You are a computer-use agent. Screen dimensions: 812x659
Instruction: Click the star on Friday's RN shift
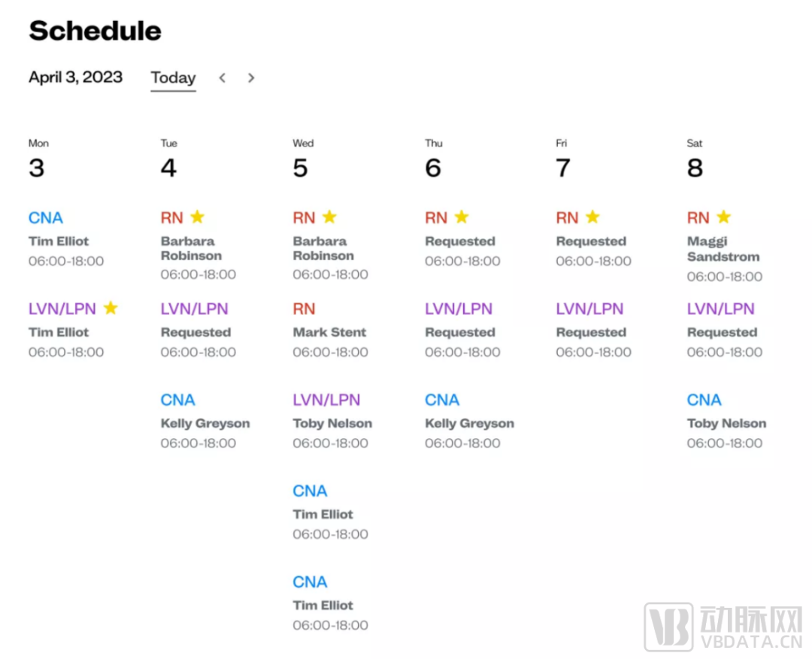click(x=592, y=217)
